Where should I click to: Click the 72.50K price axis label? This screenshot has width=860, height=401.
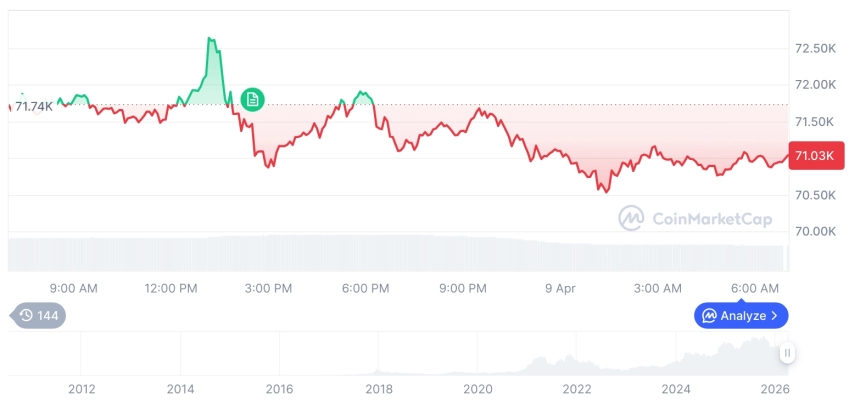tap(815, 49)
